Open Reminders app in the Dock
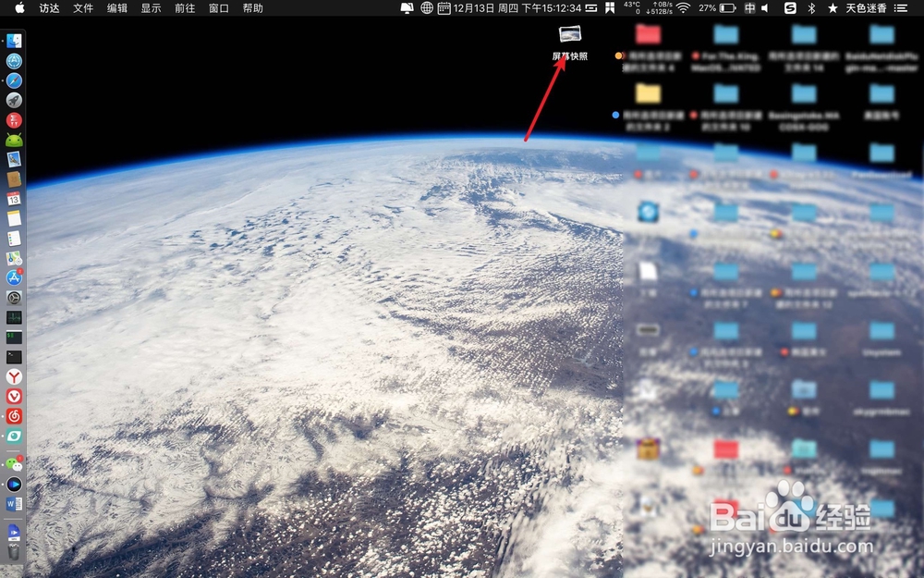 coord(14,239)
